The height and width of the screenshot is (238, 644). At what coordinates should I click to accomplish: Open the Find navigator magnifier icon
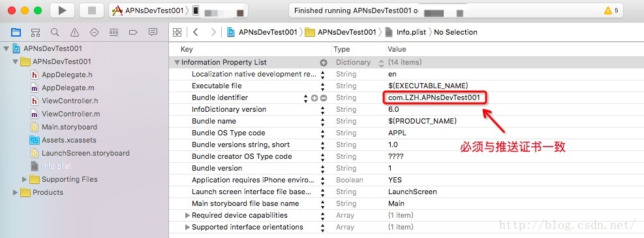[55, 32]
